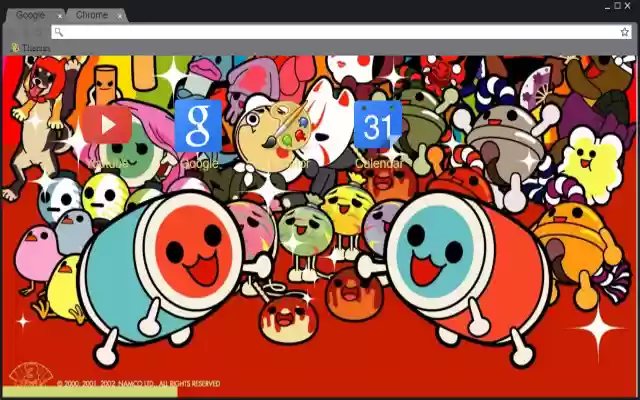This screenshot has height=400, width=640.
Task: Switch to the Google tab
Action: point(30,15)
